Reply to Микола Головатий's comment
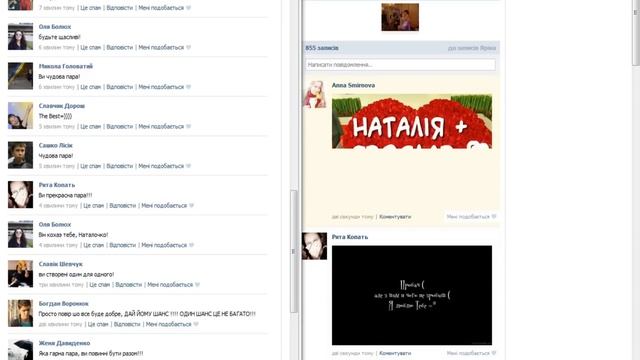The height and width of the screenshot is (360, 640). (x=120, y=87)
